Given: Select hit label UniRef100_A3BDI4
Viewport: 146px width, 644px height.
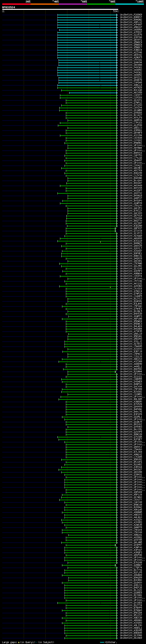Looking at the screenshot, I should [131, 50].
